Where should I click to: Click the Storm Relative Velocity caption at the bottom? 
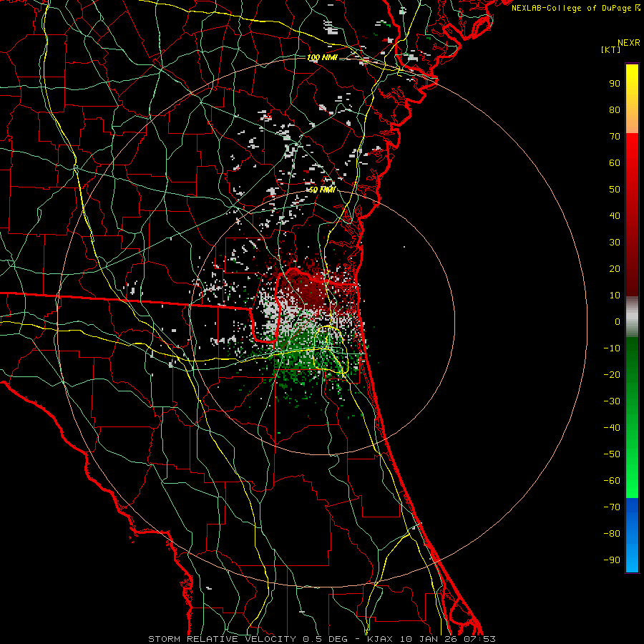pos(322,639)
